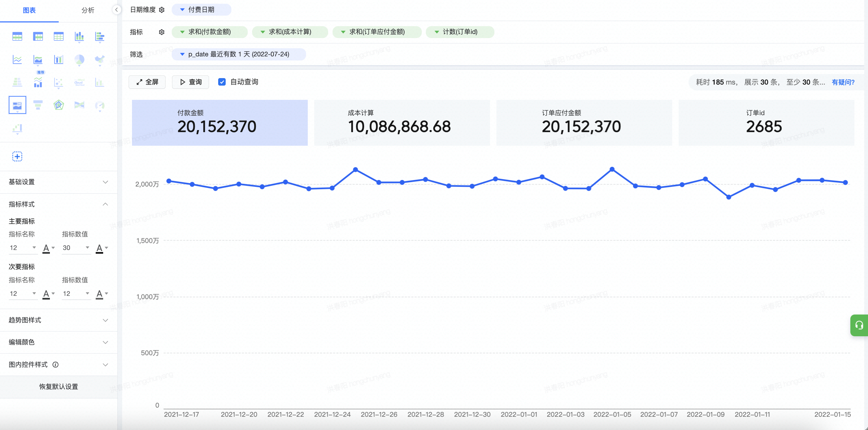The image size is (868, 430).
Task: Collapse the left panel with arrow icon
Action: [x=116, y=10]
